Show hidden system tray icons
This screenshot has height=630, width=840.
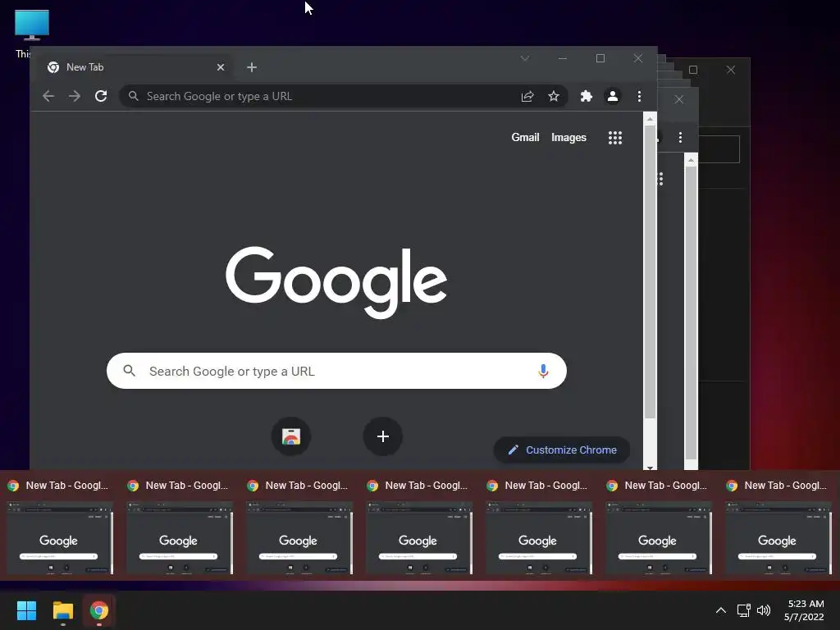point(721,610)
